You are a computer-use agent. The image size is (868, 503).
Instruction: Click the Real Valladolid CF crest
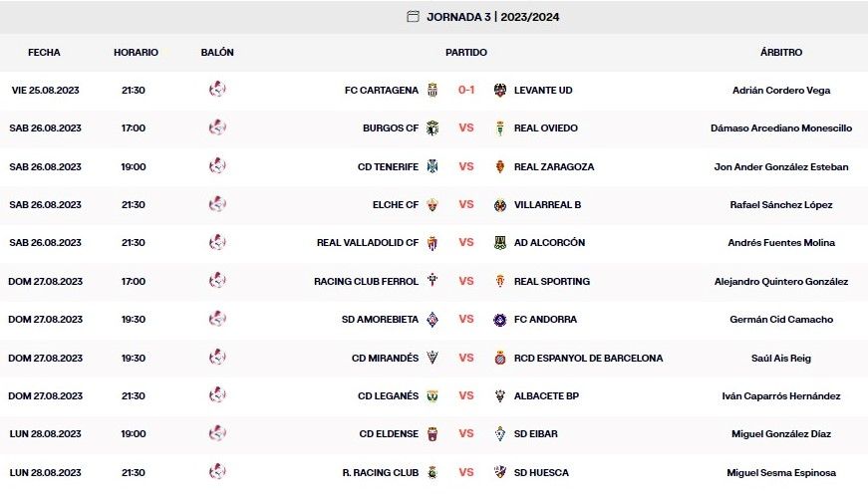(433, 243)
